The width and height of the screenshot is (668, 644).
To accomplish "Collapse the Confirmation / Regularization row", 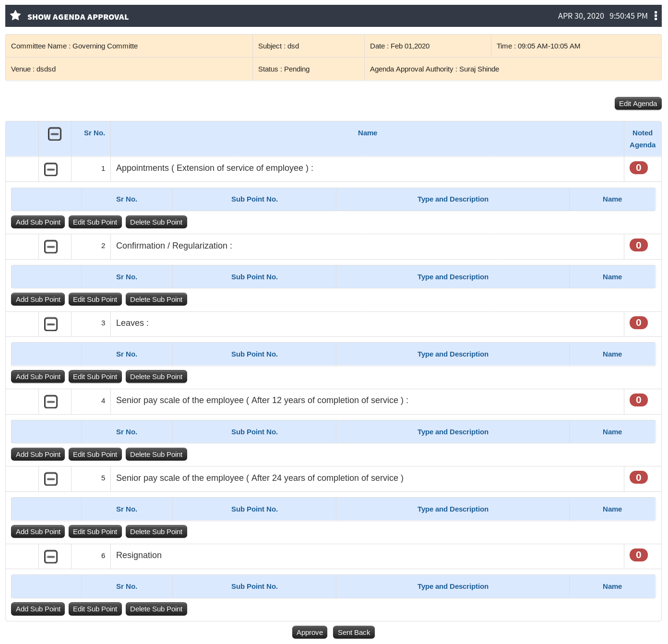I will pyautogui.click(x=51, y=247).
